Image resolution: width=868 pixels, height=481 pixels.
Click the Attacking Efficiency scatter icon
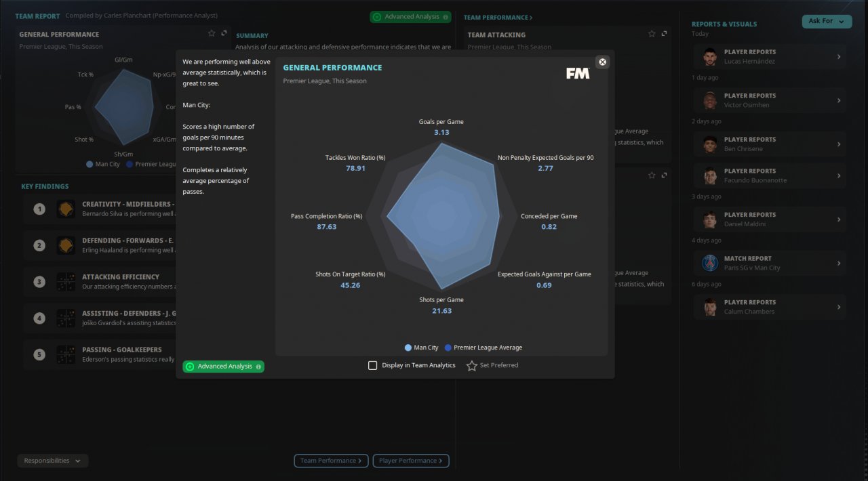point(66,281)
